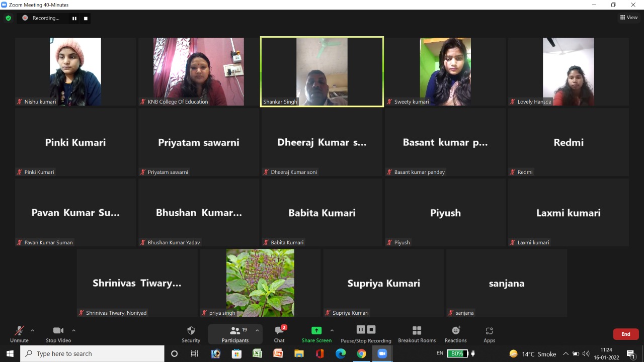This screenshot has height=362, width=644.
Task: Open Microsoft Office from the taskbar
Action: coord(319,353)
